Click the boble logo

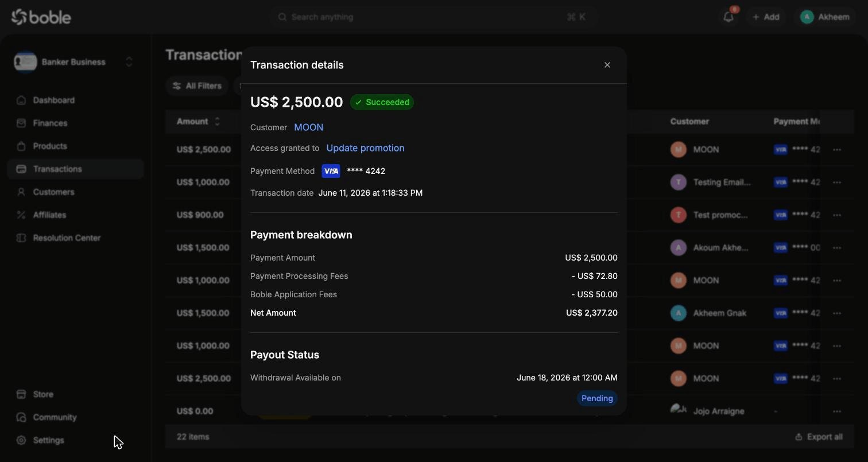pyautogui.click(x=41, y=17)
